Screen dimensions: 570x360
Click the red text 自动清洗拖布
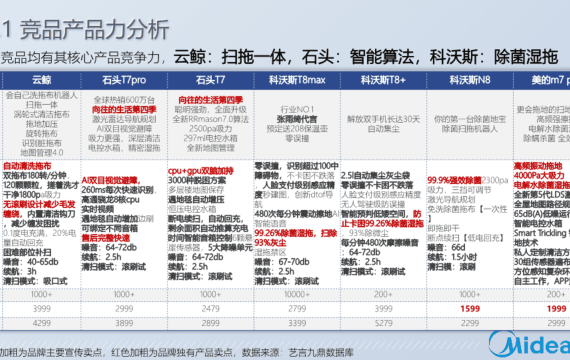pos(27,166)
